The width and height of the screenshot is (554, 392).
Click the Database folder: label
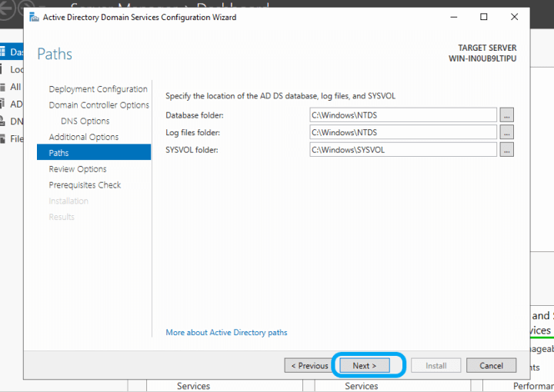tap(195, 115)
